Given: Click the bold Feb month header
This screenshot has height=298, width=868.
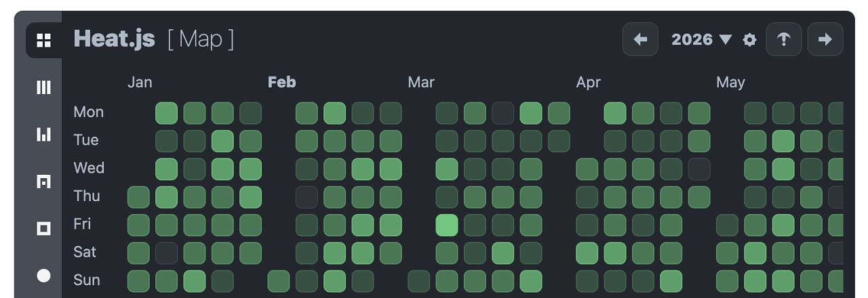Looking at the screenshot, I should (x=281, y=82).
